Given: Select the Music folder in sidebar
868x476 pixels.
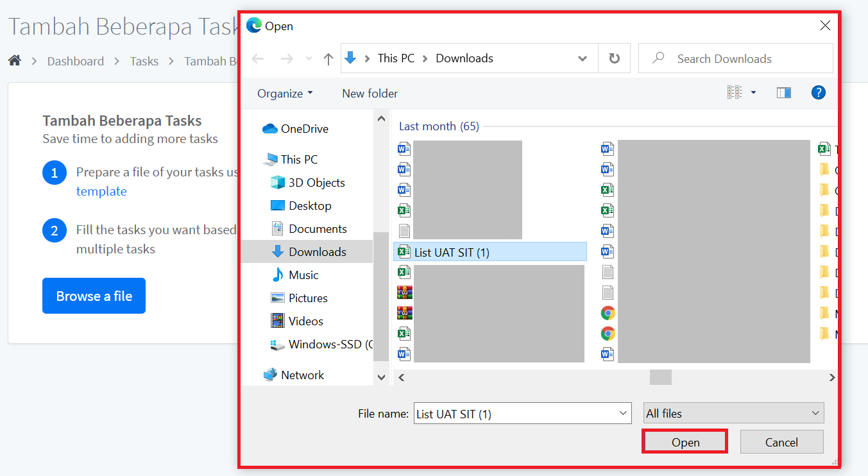Looking at the screenshot, I should click(x=303, y=275).
